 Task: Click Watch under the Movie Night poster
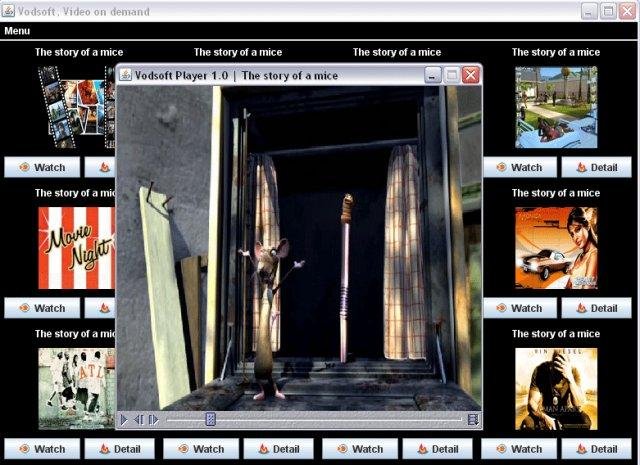pos(42,308)
